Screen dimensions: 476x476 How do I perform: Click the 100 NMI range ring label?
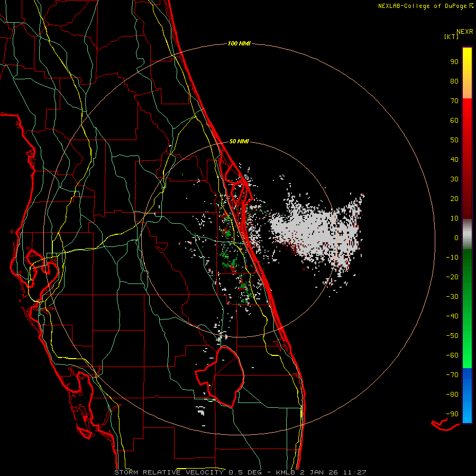pos(239,43)
